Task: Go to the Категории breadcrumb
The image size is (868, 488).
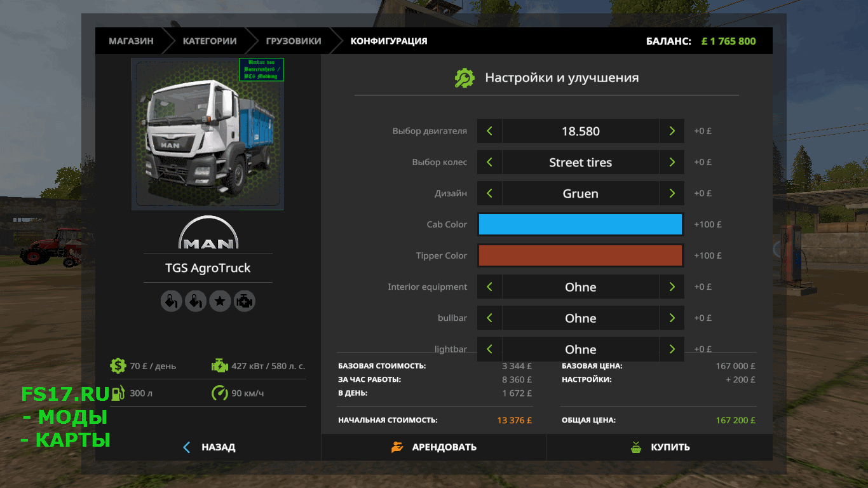Action: pos(210,41)
